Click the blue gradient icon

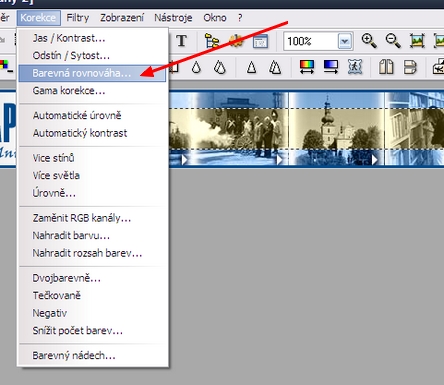tap(331, 67)
